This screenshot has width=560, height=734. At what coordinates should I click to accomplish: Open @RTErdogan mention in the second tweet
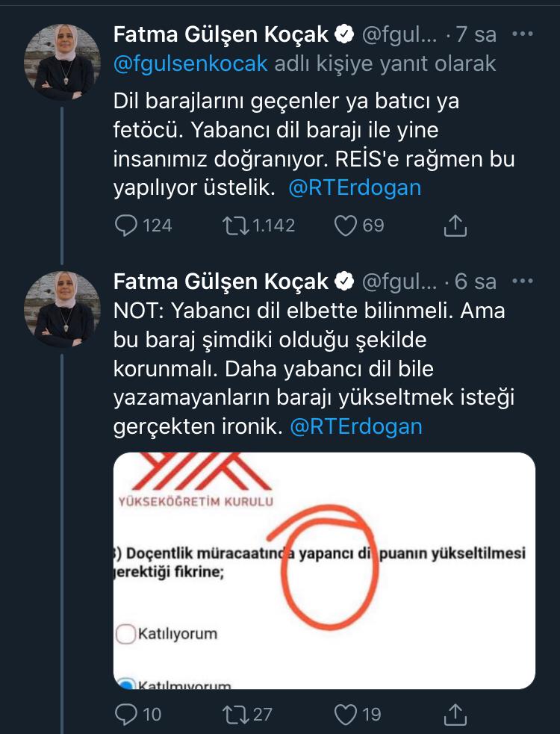(356, 426)
